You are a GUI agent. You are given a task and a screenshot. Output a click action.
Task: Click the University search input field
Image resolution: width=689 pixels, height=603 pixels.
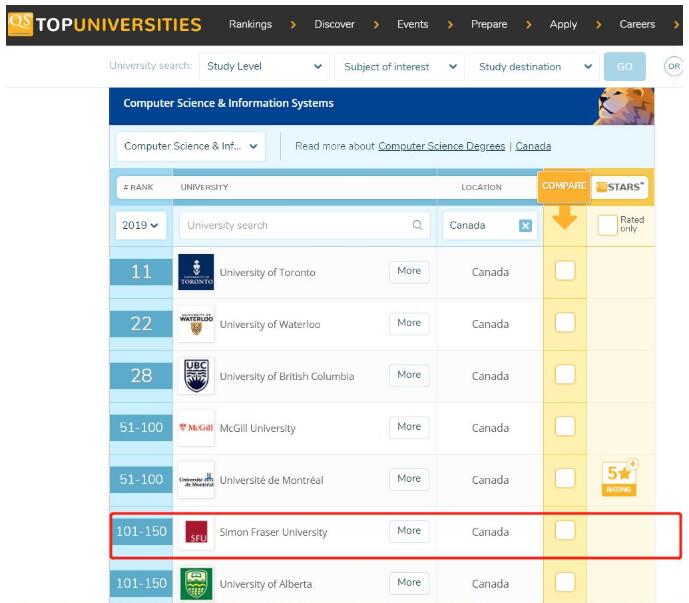295,226
